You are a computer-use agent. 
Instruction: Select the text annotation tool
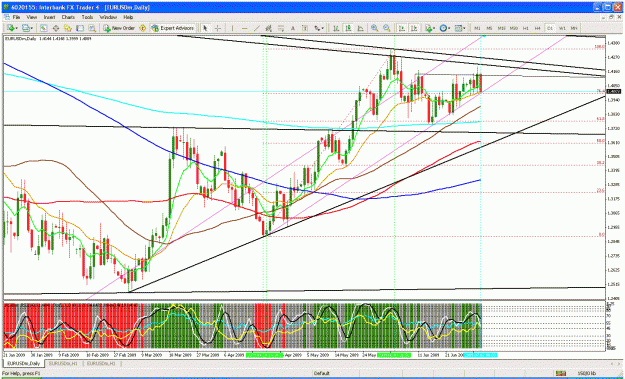click(x=293, y=28)
